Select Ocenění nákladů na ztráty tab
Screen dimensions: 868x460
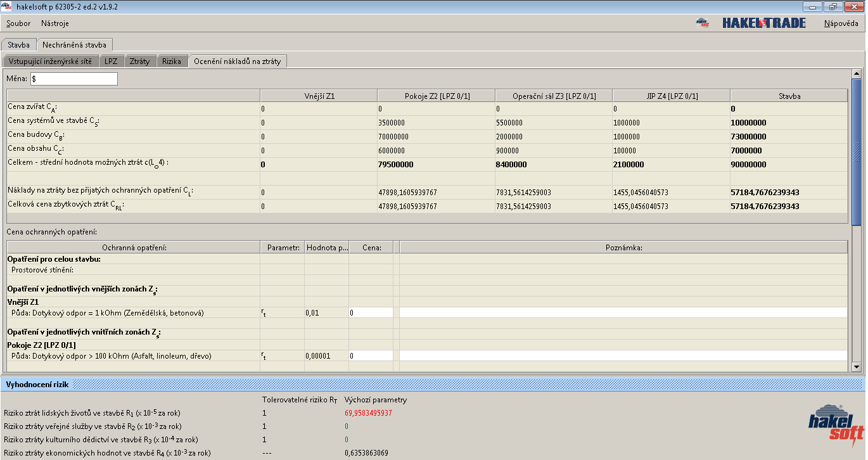tap(237, 61)
